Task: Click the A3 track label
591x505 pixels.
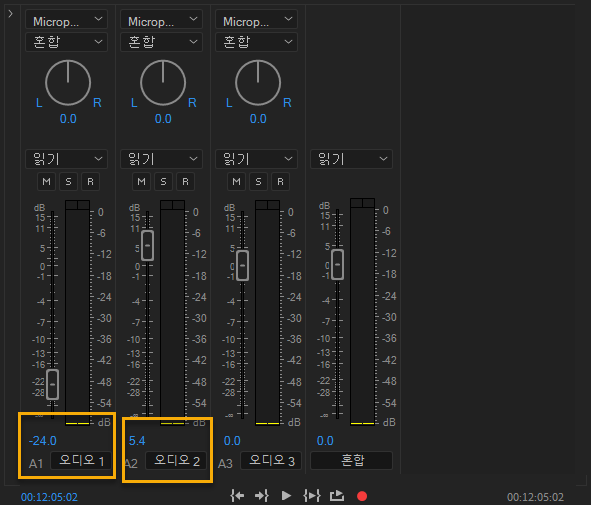Action: point(225,464)
